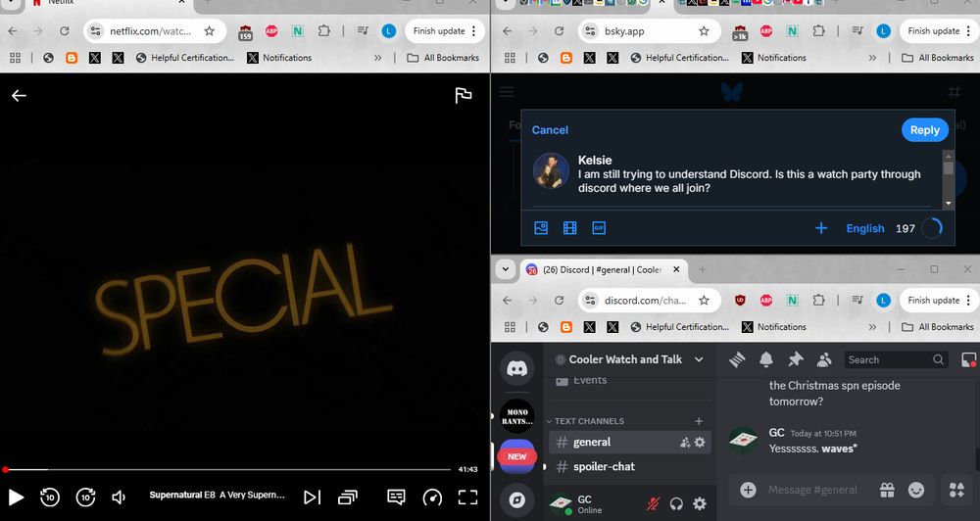Image resolution: width=980 pixels, height=521 pixels.
Task: Open the 159 calendar extension in Netflix window
Action: 245,32
